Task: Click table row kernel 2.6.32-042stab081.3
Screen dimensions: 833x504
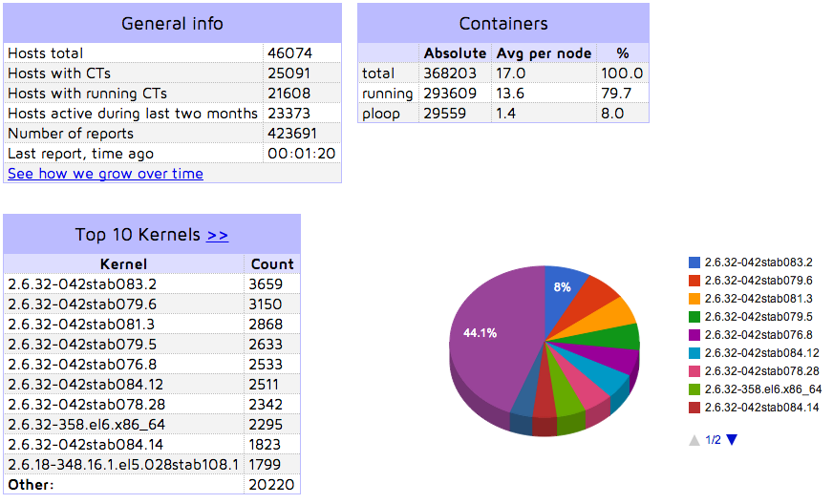Action: [152, 325]
